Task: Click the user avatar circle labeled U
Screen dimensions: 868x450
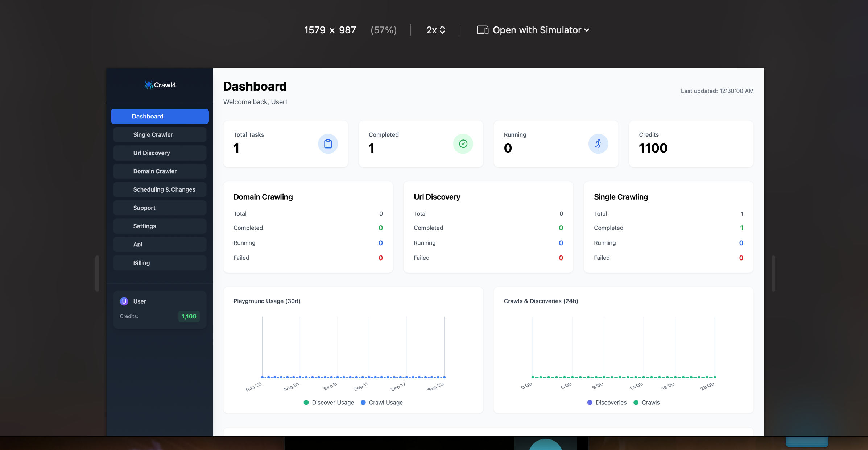Action: tap(124, 301)
